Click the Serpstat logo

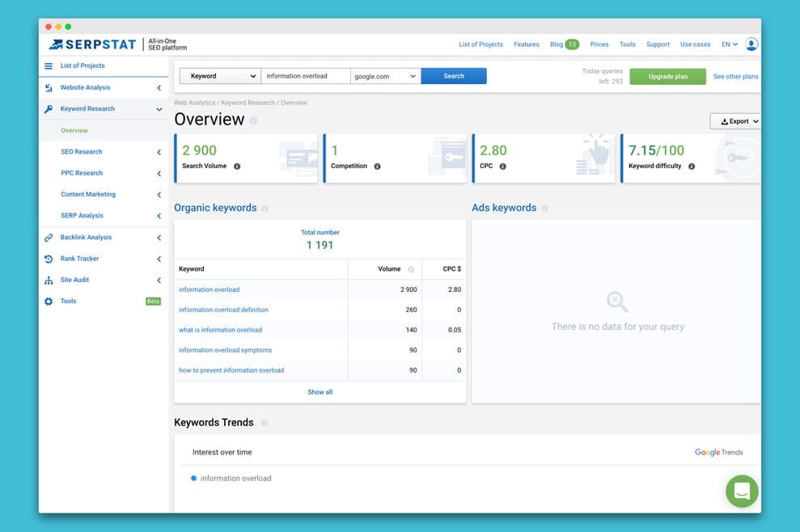[x=92, y=45]
